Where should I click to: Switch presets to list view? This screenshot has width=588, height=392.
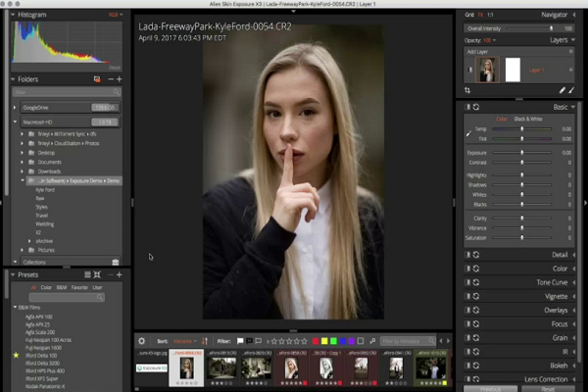pos(87,274)
